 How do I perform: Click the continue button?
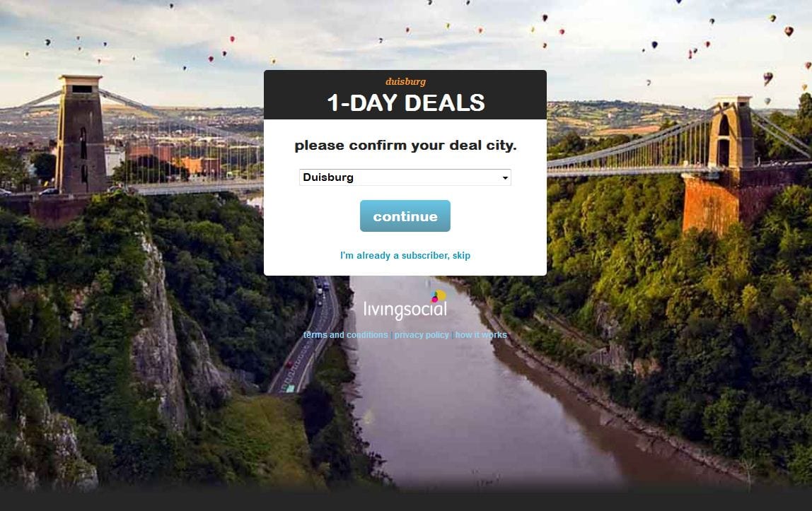click(405, 216)
